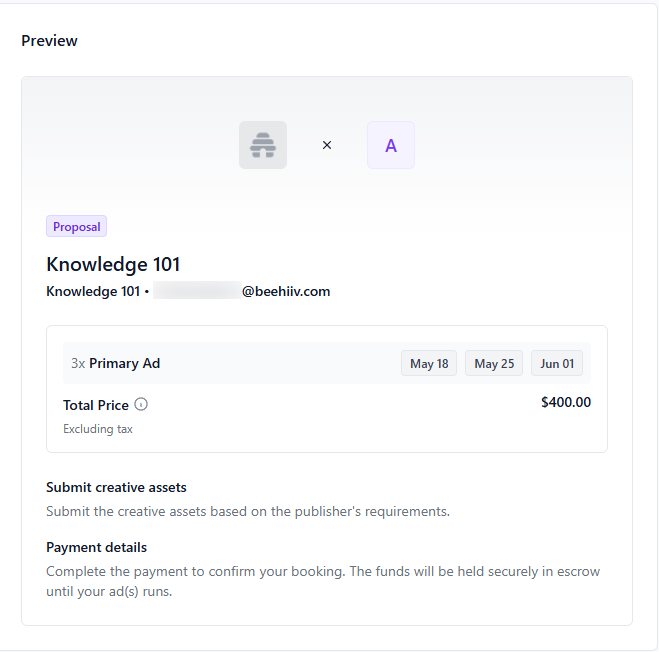Click the × symbol between the logos

point(327,145)
